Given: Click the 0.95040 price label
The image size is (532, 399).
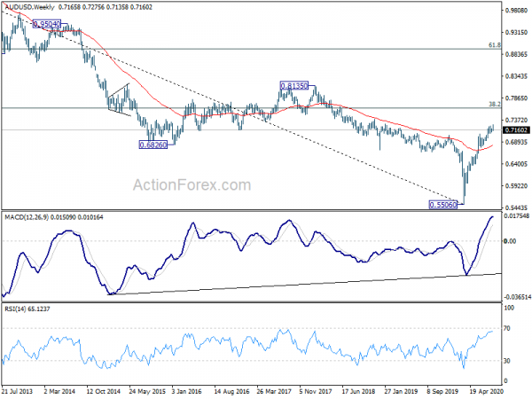Looking at the screenshot, I should pyautogui.click(x=47, y=24).
